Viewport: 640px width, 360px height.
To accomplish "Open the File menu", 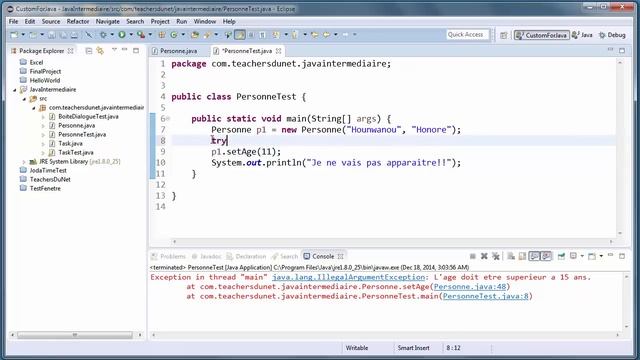I will tap(13, 21).
